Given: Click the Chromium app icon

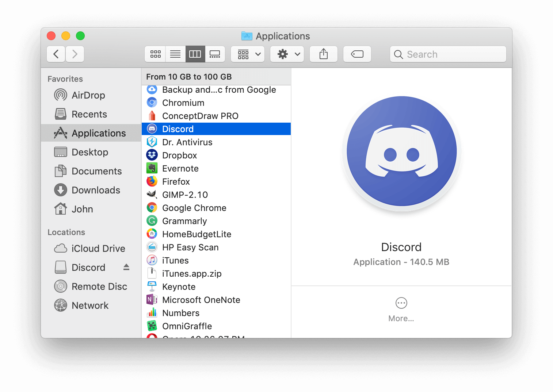Looking at the screenshot, I should [x=152, y=103].
